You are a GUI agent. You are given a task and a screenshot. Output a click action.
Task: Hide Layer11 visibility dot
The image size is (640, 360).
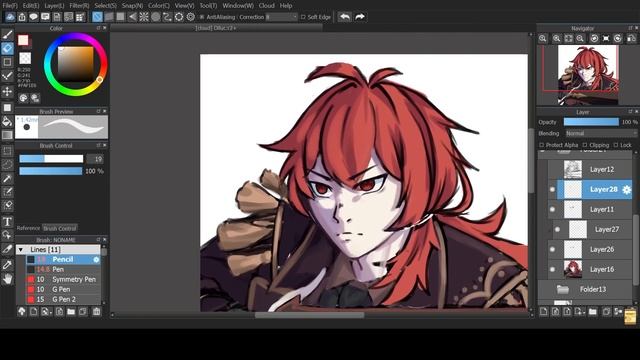click(552, 209)
